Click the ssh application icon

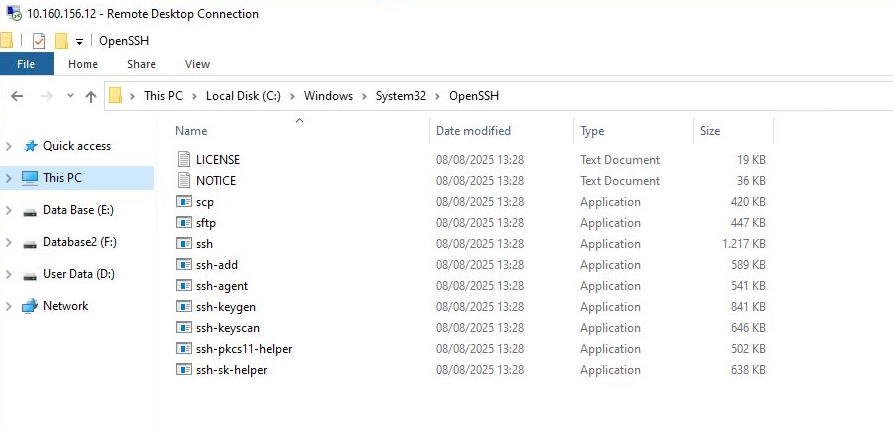(x=183, y=244)
